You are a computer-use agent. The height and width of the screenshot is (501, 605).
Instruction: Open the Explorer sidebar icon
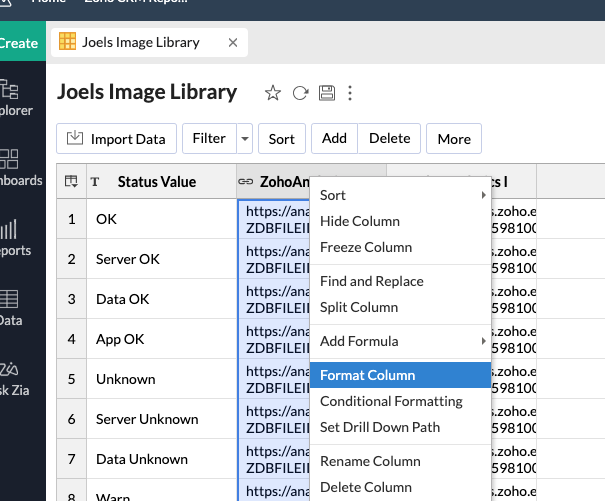coord(12,97)
